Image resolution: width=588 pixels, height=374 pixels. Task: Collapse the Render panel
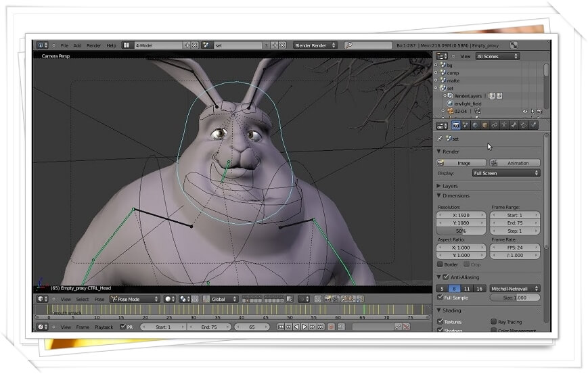click(438, 151)
